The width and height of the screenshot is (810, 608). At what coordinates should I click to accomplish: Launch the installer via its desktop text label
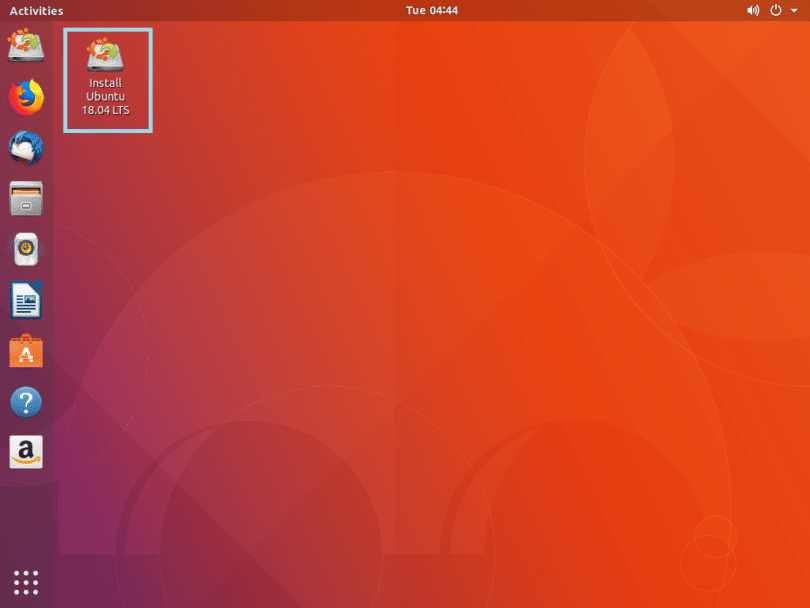point(107,96)
